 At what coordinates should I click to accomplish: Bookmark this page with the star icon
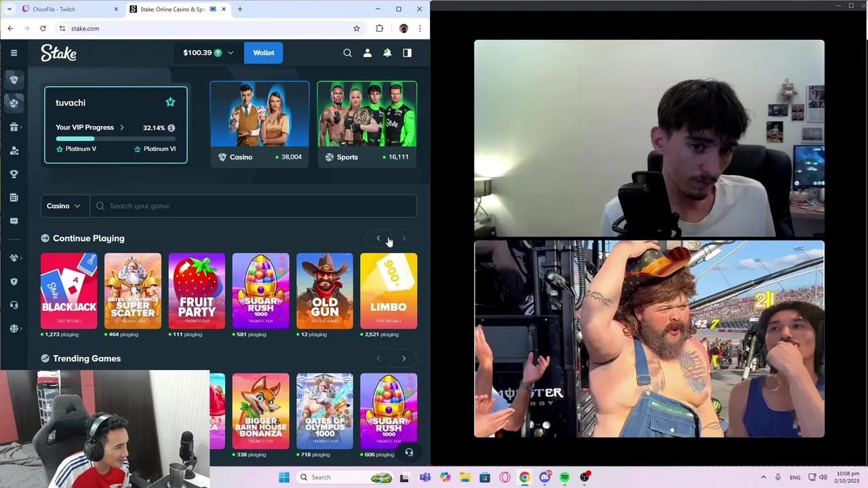357,28
